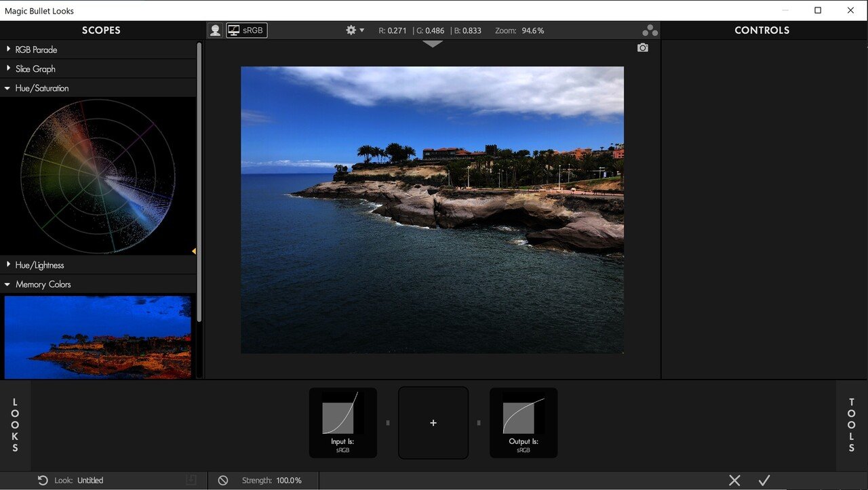Click the reset look arrow icon

point(43,481)
